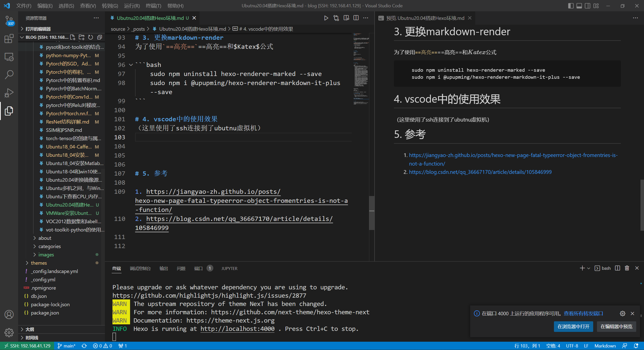
Task: Split the terminal panel
Action: click(617, 268)
